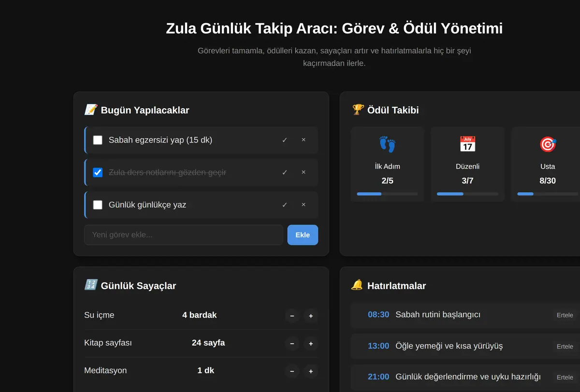Click the '13:00' reminder time
This screenshot has width=580, height=392.
378,346
